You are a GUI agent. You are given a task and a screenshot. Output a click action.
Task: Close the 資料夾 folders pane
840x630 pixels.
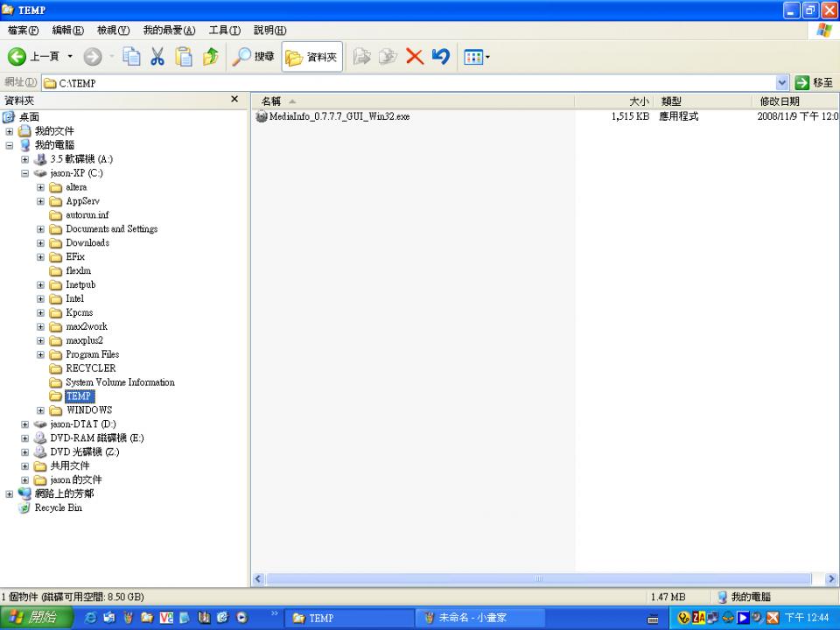click(234, 99)
